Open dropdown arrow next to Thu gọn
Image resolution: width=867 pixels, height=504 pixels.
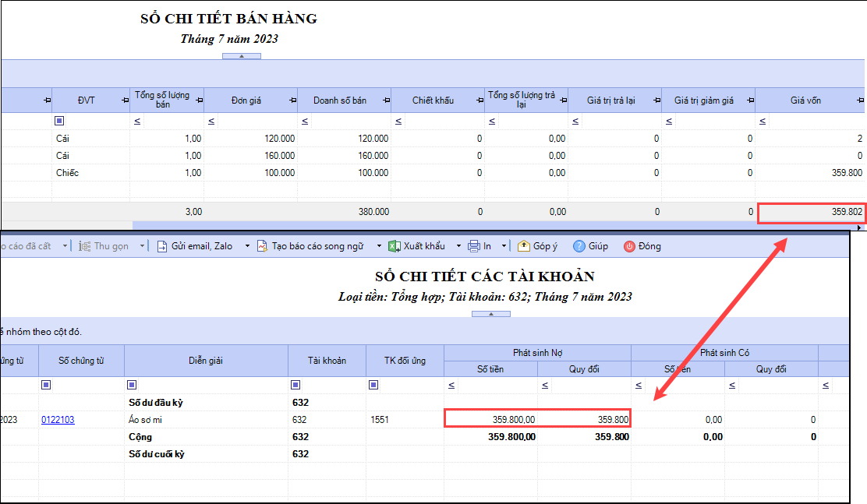click(x=142, y=246)
